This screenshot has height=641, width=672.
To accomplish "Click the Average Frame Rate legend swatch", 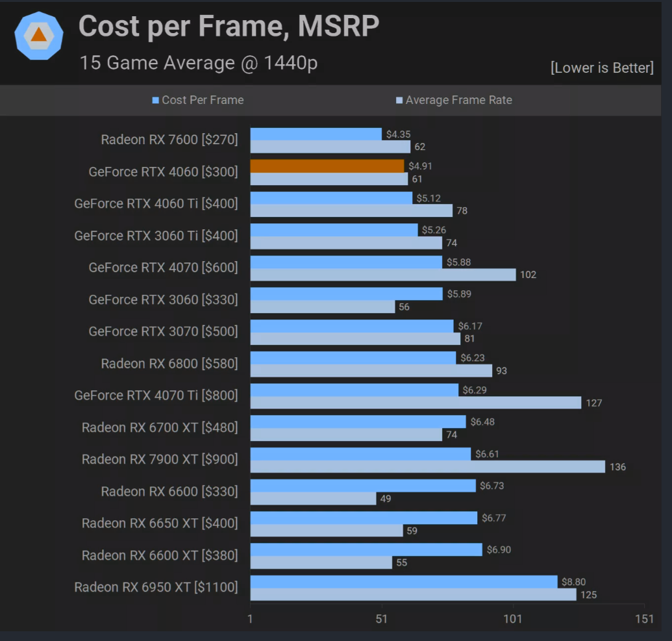I will click(399, 100).
